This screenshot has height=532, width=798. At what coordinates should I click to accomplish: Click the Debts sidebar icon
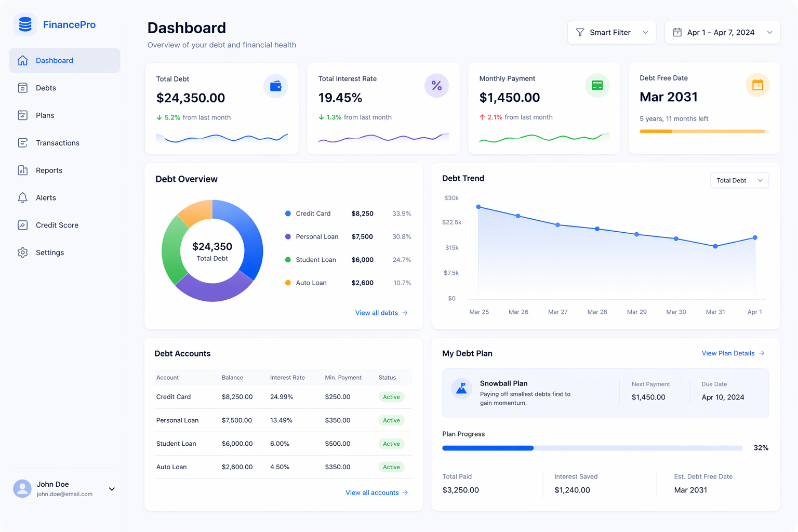pos(22,88)
